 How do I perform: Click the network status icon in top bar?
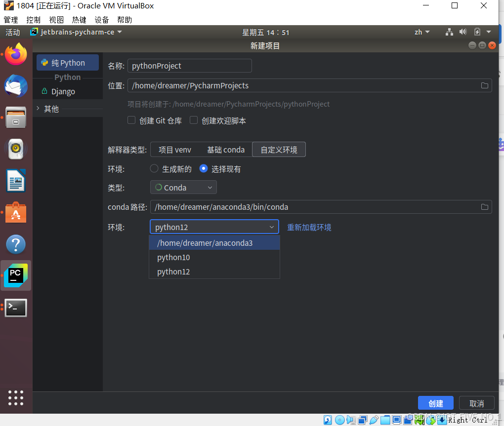[x=449, y=32]
